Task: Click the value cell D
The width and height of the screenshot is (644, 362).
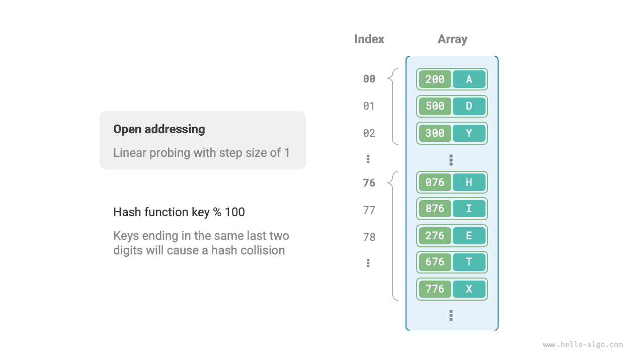Action: 469,106
